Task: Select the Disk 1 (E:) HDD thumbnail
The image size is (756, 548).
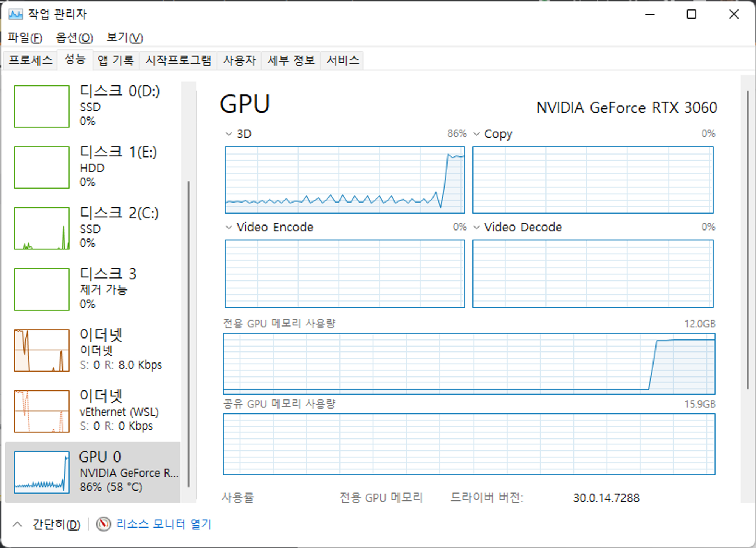Action: [x=42, y=167]
